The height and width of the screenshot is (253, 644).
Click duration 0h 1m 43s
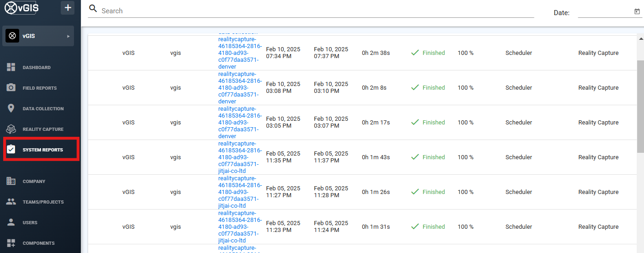point(376,157)
